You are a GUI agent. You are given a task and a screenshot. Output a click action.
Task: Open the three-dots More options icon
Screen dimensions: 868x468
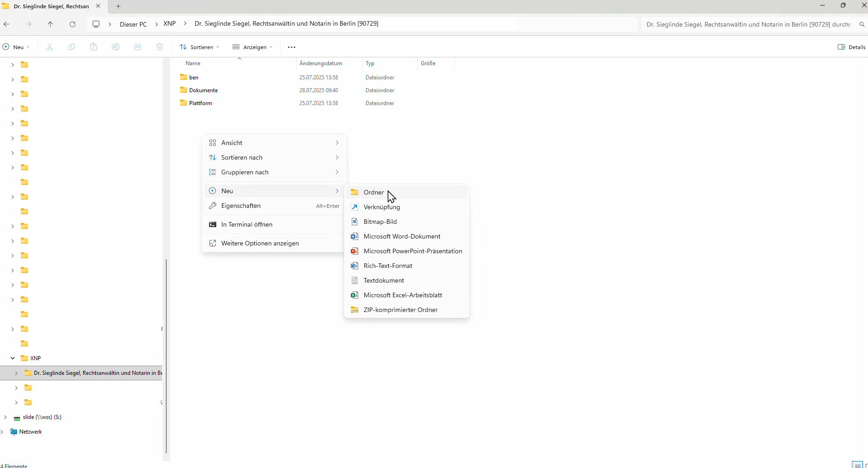(292, 47)
